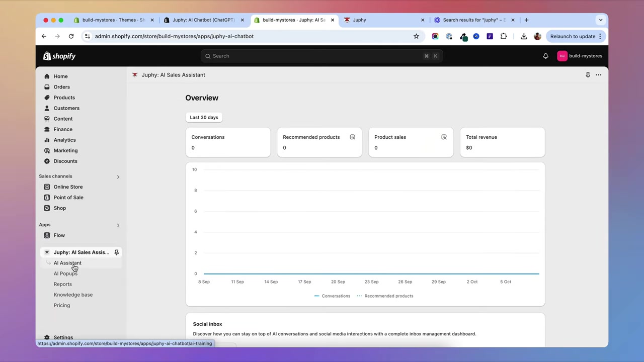
Task: Open the browser profile avatar
Action: click(x=537, y=36)
